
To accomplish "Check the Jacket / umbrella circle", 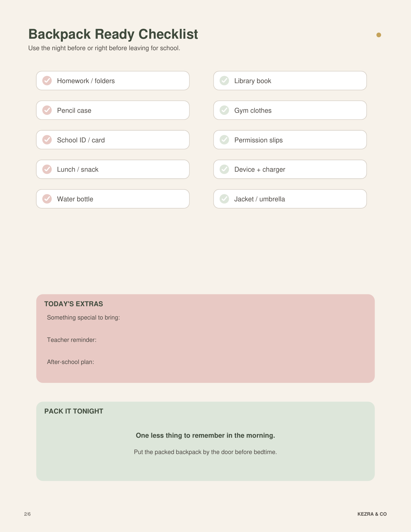I will click(x=224, y=199).
